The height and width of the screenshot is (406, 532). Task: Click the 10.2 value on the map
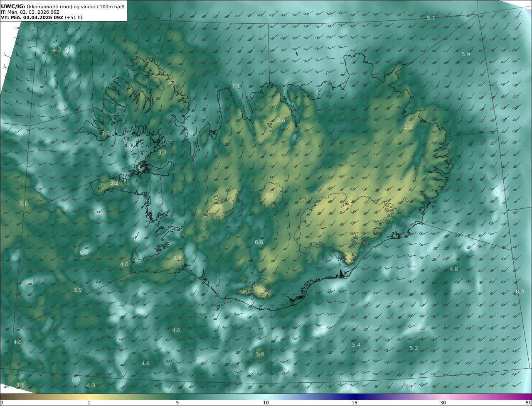click(x=496, y=193)
